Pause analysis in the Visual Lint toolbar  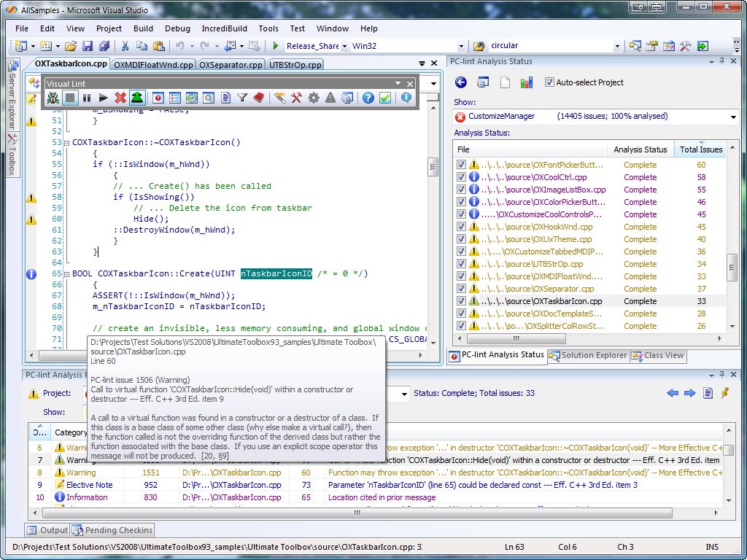pos(86,98)
